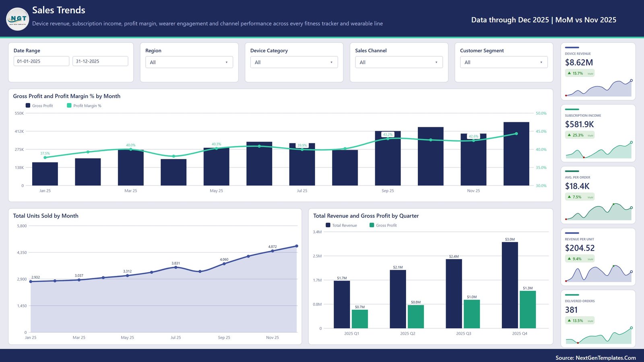Click the 2025 Q1 Total Revenue bar

tap(342, 304)
